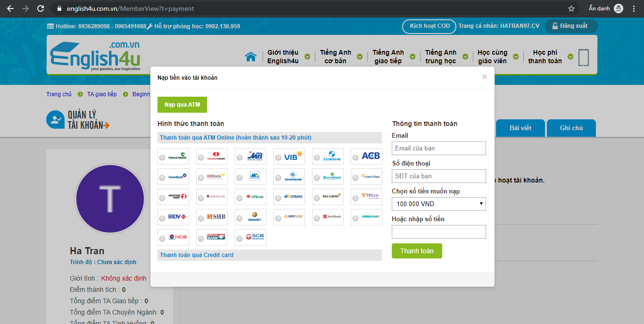The image size is (644, 324).
Task: Select the MB Bank radio button
Action: coord(239,158)
